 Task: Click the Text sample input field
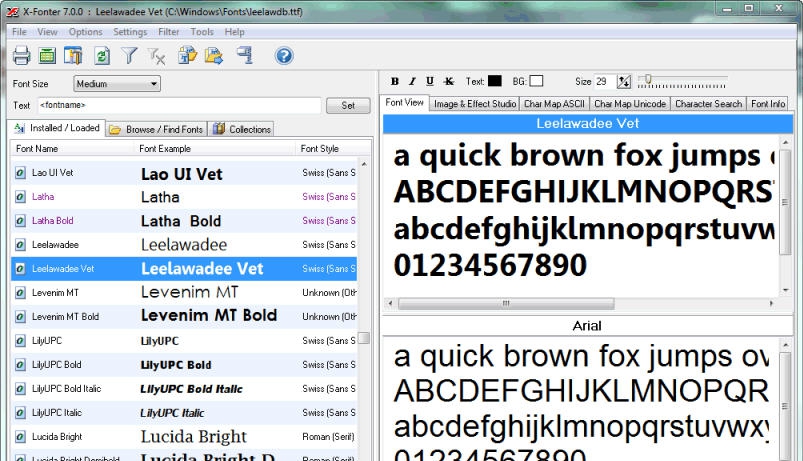178,105
